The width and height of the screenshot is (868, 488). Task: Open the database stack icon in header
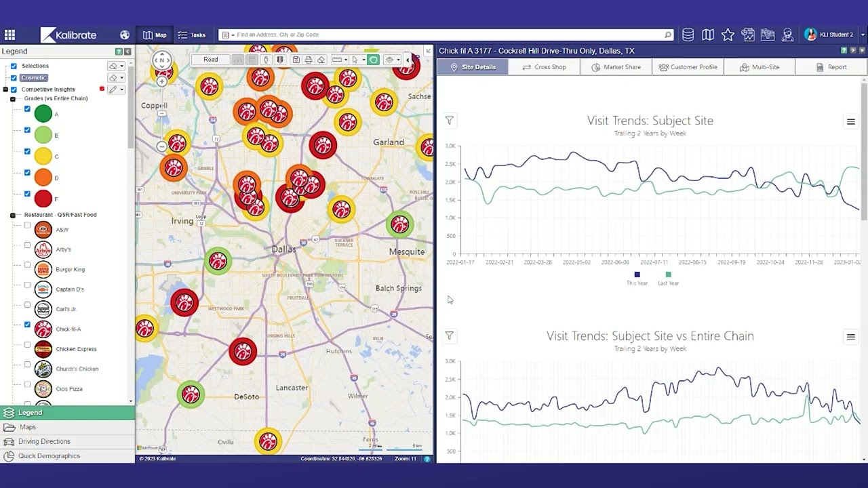click(x=688, y=35)
